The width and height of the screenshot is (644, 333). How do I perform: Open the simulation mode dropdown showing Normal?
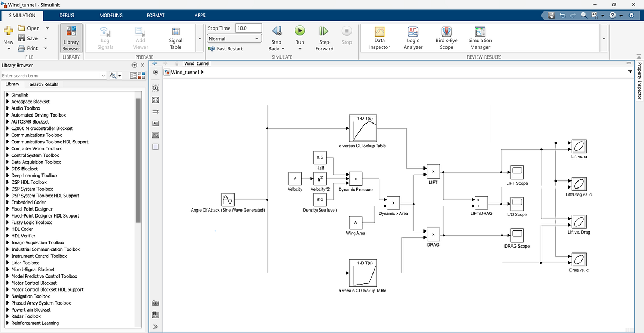coord(234,38)
